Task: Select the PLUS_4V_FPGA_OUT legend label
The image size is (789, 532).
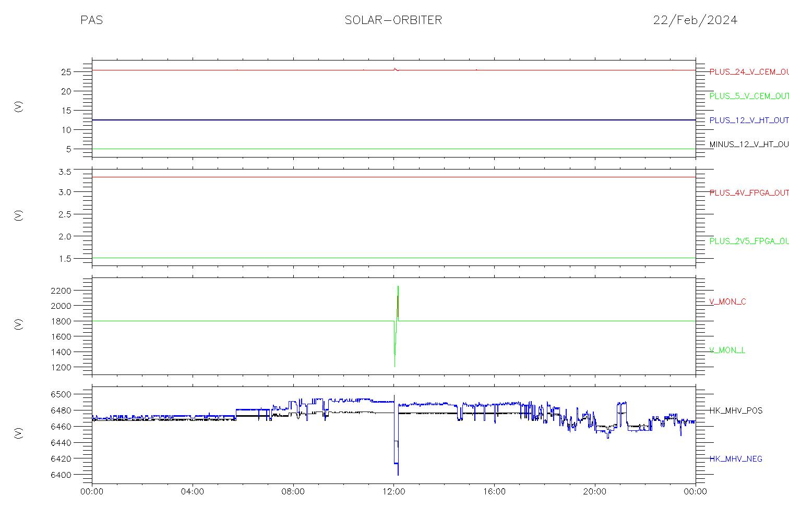Action: (x=749, y=192)
